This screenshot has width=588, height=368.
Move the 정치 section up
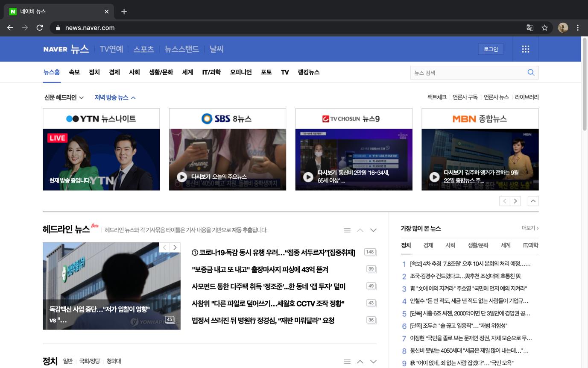[x=360, y=362]
